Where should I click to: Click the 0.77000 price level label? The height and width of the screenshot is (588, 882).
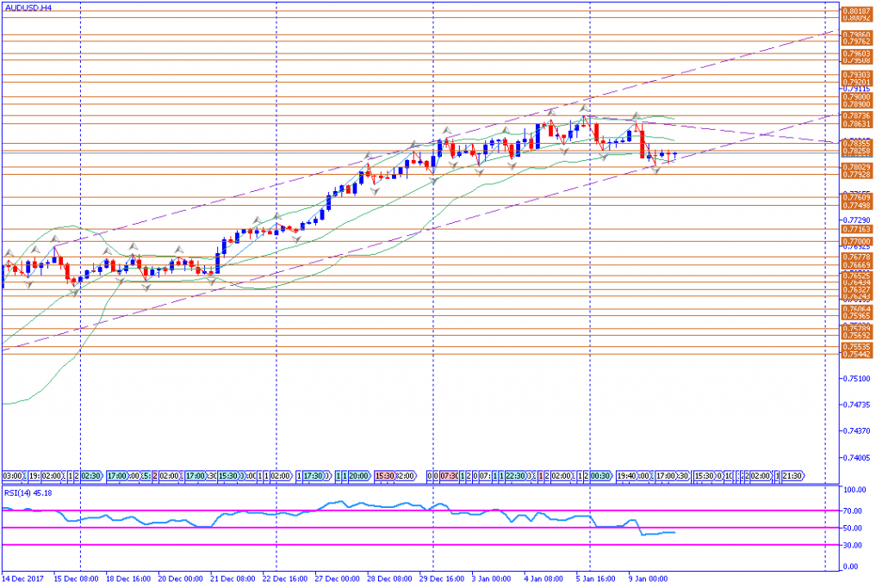click(x=854, y=242)
